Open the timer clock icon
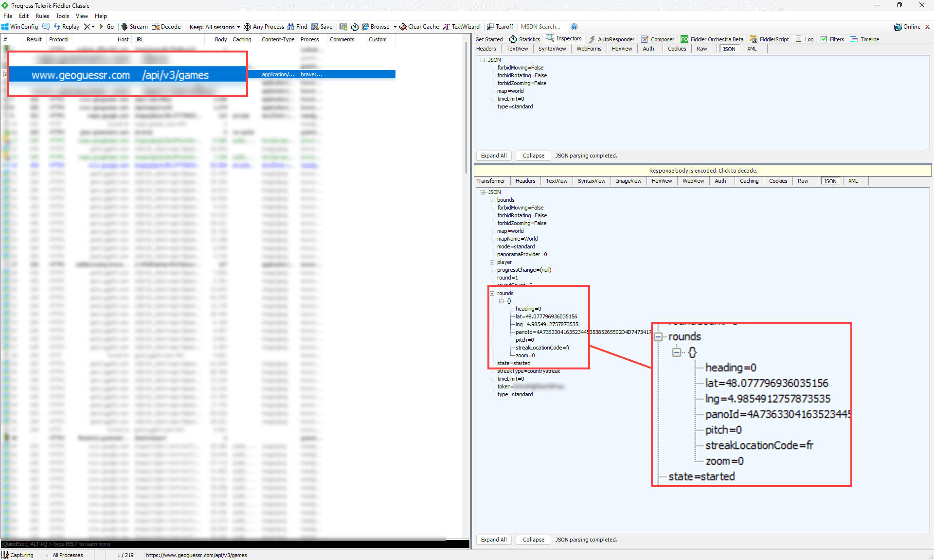This screenshot has width=934, height=560. (x=355, y=27)
